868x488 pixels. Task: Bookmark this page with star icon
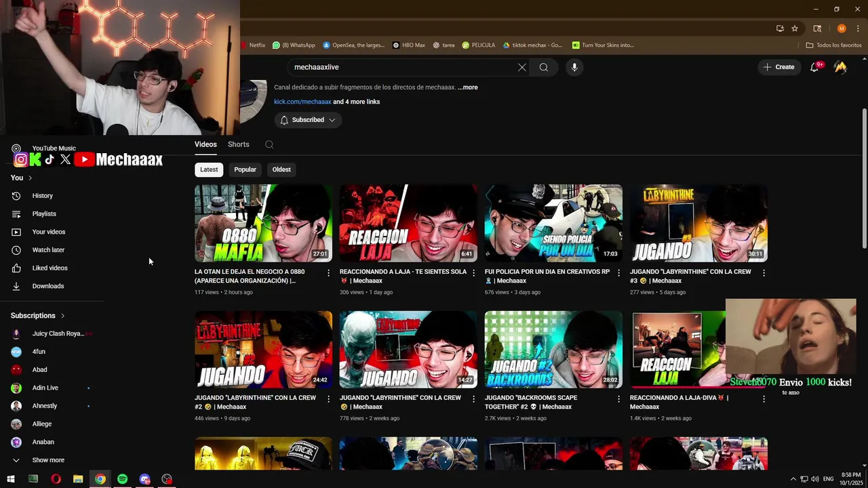(795, 28)
